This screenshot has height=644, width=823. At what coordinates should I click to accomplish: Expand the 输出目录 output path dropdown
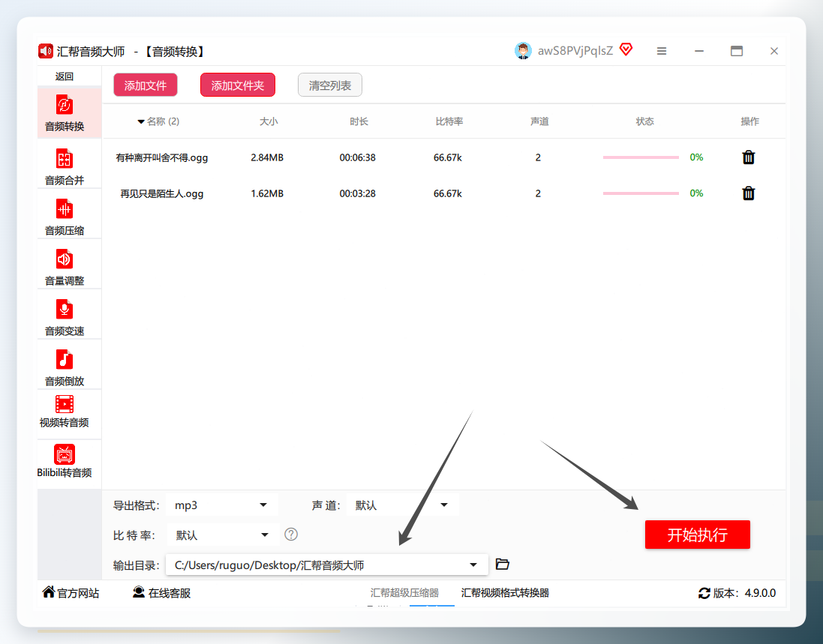pyautogui.click(x=327, y=565)
